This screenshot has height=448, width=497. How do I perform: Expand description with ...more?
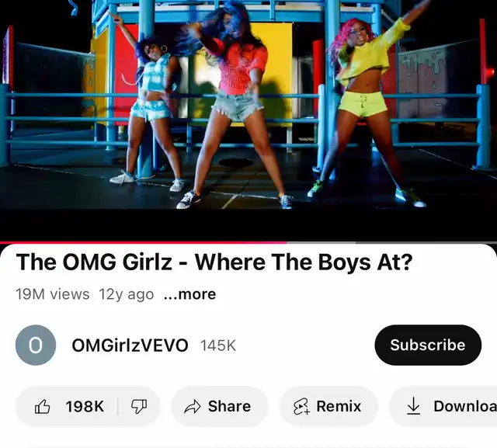tap(189, 294)
